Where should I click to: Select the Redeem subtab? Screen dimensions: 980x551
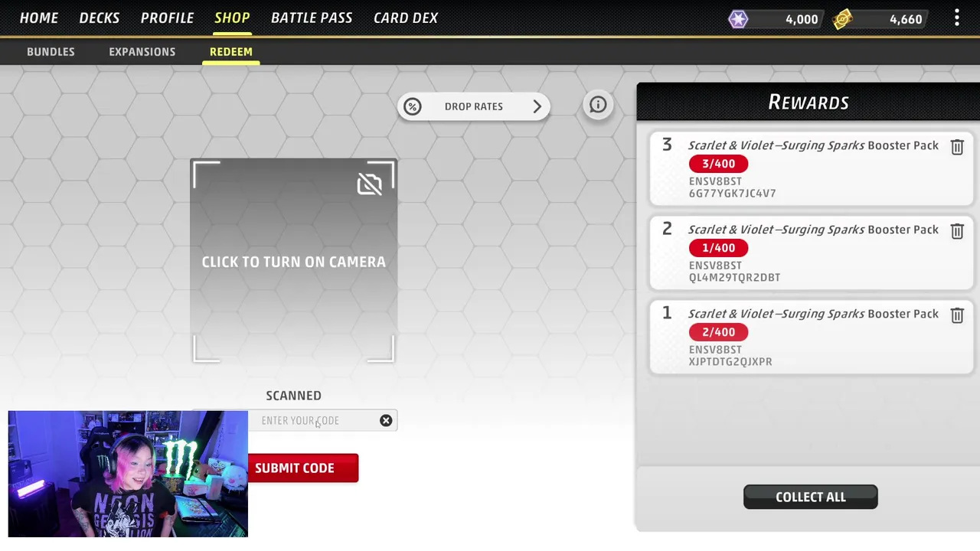click(231, 51)
